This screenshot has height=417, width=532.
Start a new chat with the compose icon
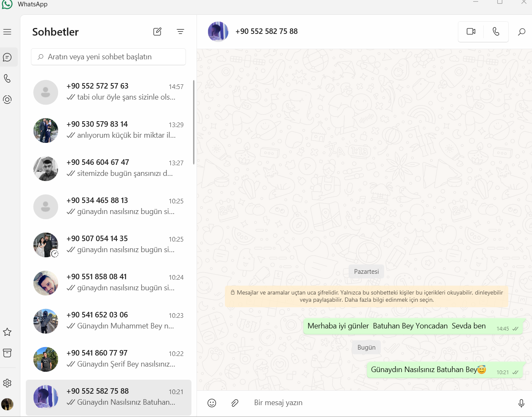(x=157, y=31)
